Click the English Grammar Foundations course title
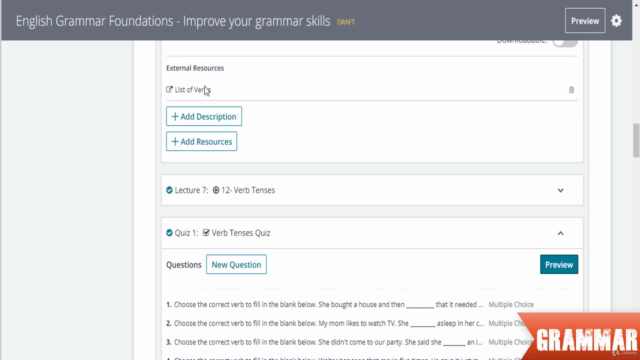 (173, 21)
